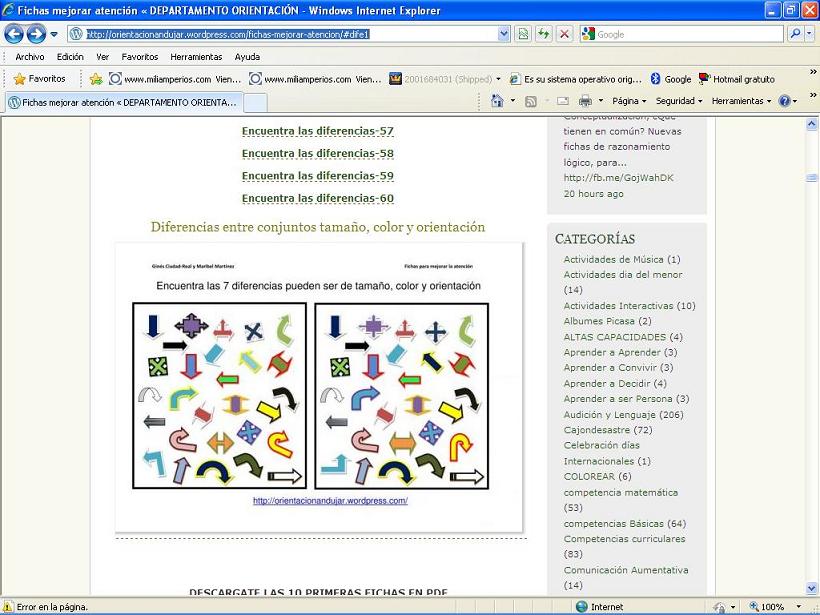Open the Hotmail gratuito favorite
The image size is (820, 615).
737,79
